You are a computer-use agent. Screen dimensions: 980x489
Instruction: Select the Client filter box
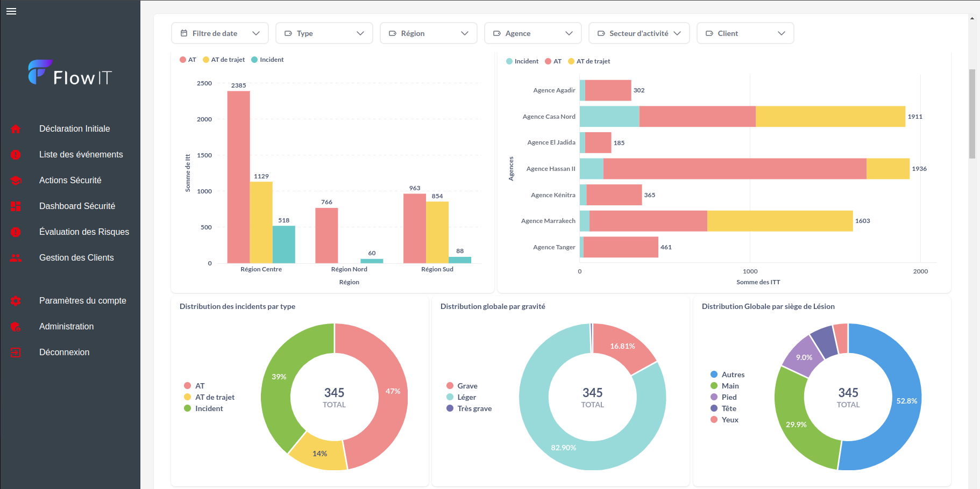[745, 33]
